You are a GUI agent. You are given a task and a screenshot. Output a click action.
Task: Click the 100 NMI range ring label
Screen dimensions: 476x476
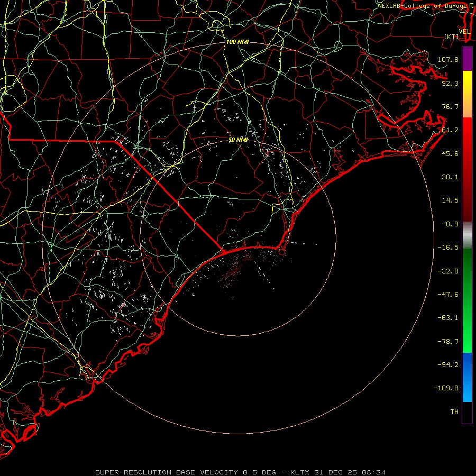[x=237, y=42]
